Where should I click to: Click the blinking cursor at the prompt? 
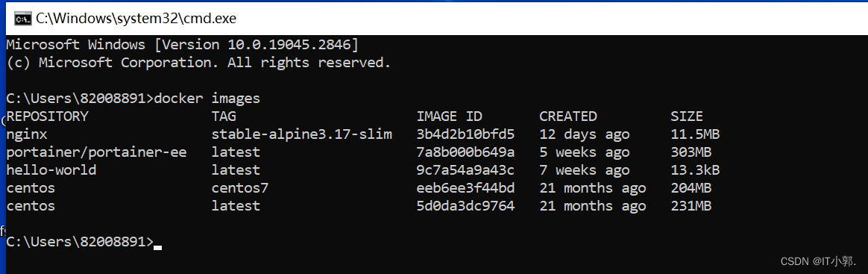(158, 247)
